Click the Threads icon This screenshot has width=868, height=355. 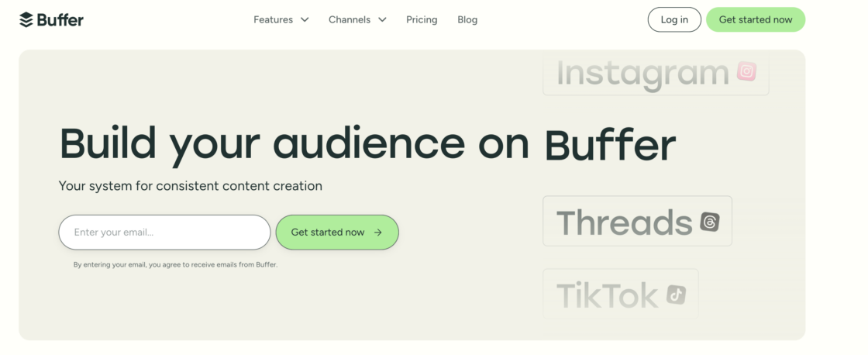(x=710, y=222)
